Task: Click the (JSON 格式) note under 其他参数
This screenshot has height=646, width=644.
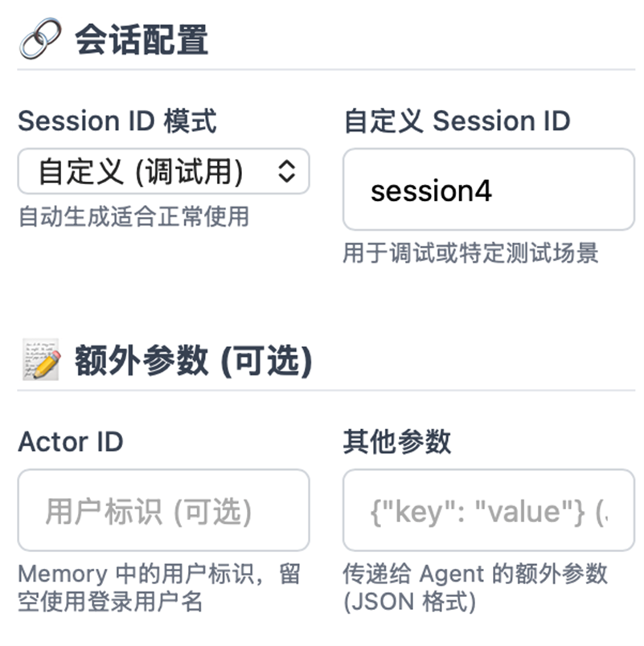Action: click(x=409, y=601)
